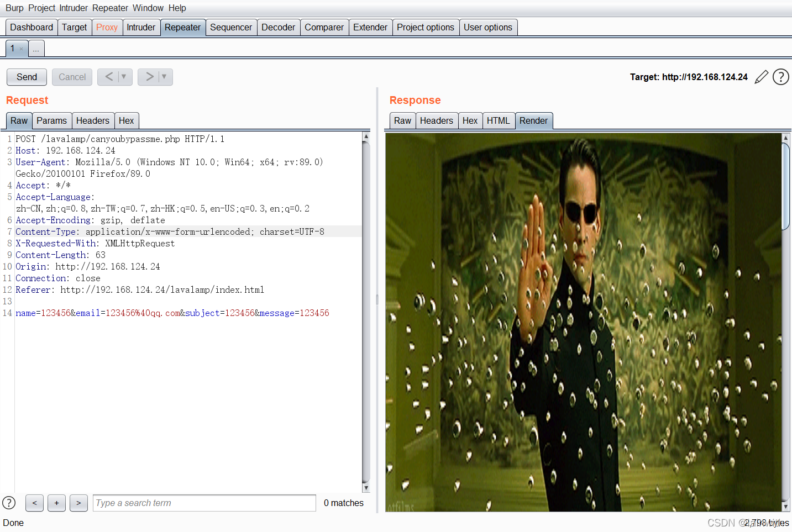Switch to the Sequencer tab
Viewport: 792px width, 532px height.
pos(231,27)
